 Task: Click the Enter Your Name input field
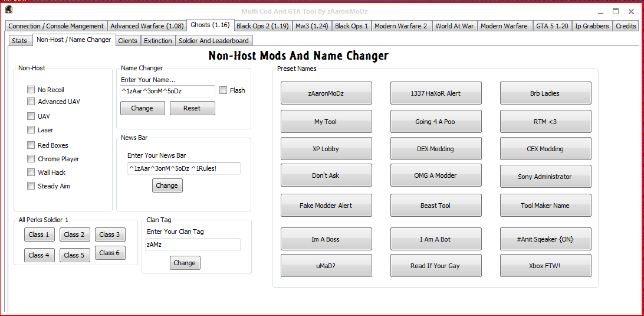click(167, 92)
